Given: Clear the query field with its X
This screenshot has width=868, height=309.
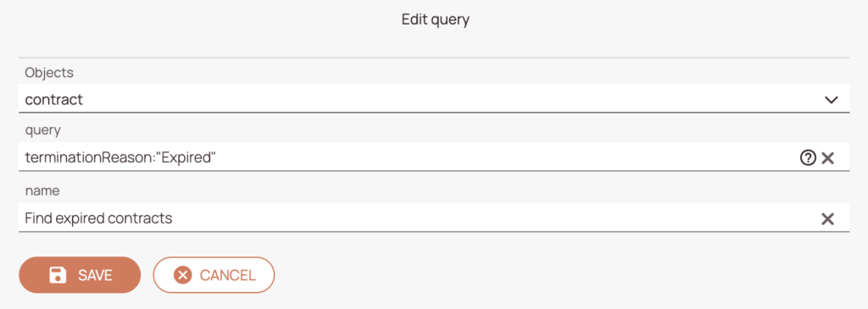Looking at the screenshot, I should pyautogui.click(x=827, y=158).
